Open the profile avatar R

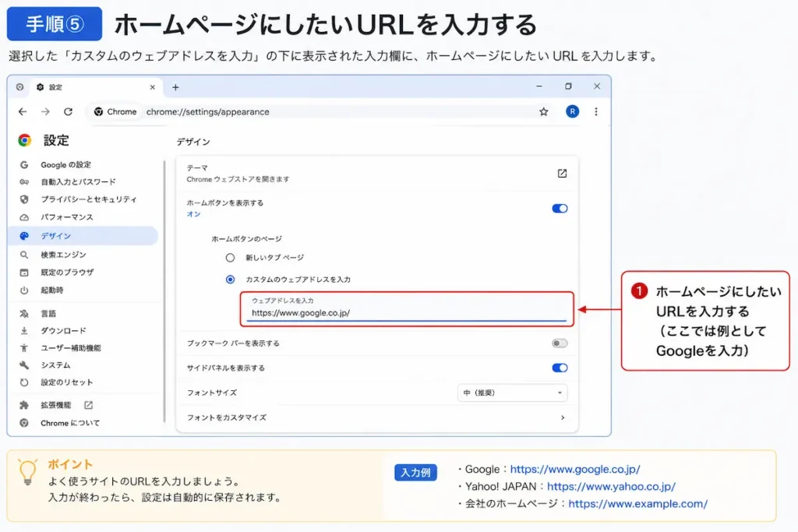tap(572, 111)
